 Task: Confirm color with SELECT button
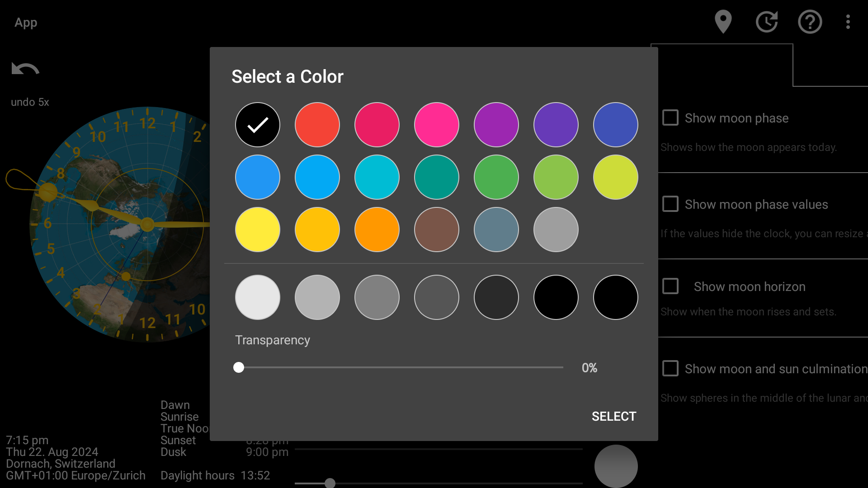pyautogui.click(x=614, y=416)
